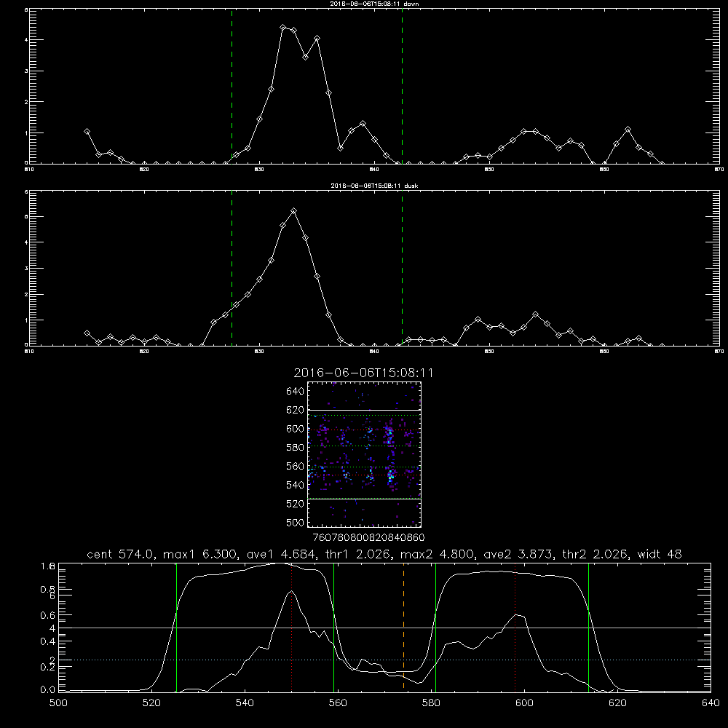Screen dimensions: 728x728
Task: Click the 'thr2 2.026' value in the stats line
Action: 595,554
